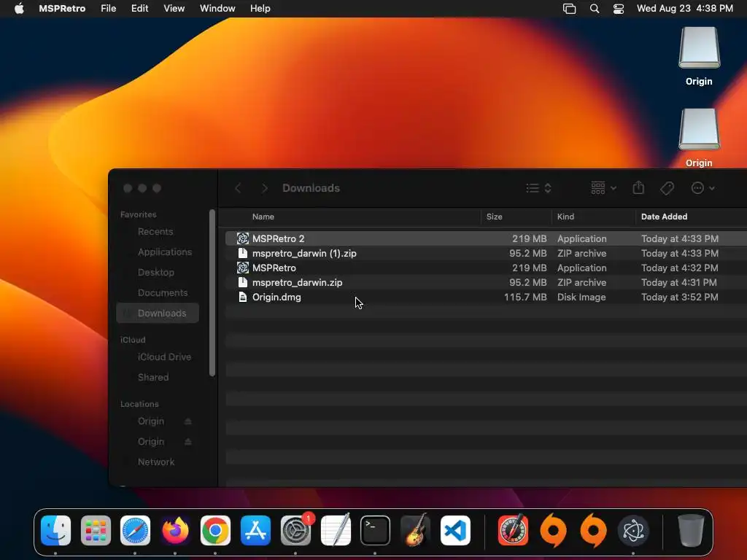
Task: Open Finder from the Dock
Action: 55,530
